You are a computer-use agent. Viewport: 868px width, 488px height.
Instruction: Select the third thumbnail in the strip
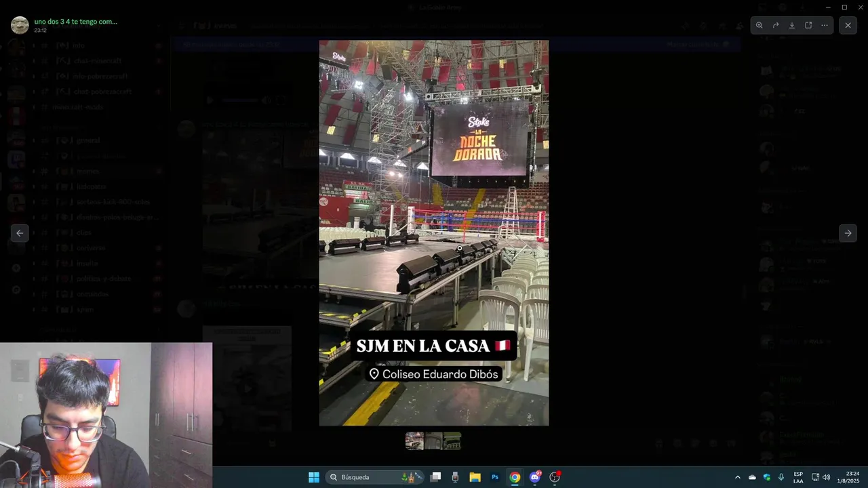coord(452,441)
